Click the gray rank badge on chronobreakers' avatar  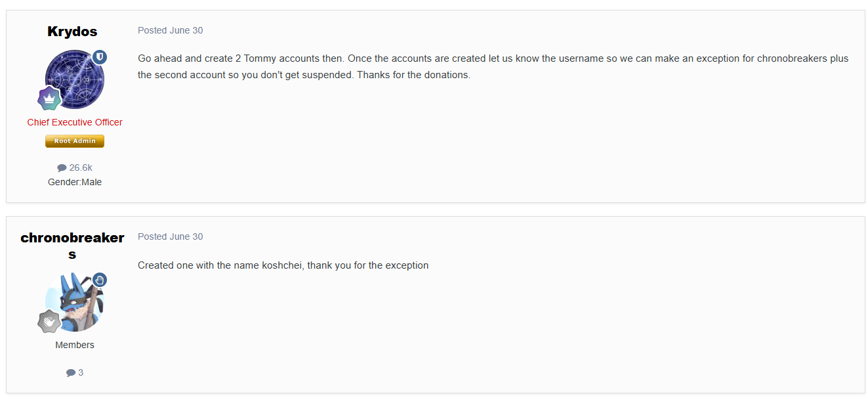pyautogui.click(x=49, y=322)
